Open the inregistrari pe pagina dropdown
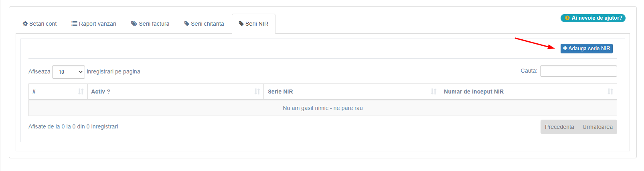The image size is (644, 171). click(x=69, y=72)
